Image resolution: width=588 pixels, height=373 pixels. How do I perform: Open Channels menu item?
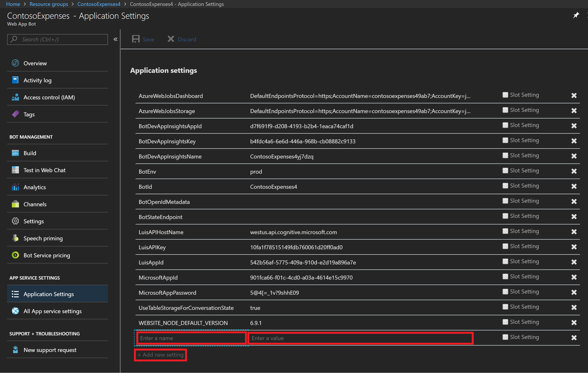(58, 204)
